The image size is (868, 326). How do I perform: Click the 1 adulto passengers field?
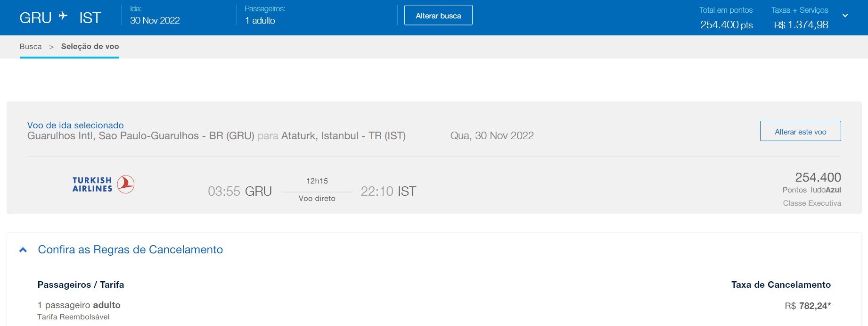[260, 21]
